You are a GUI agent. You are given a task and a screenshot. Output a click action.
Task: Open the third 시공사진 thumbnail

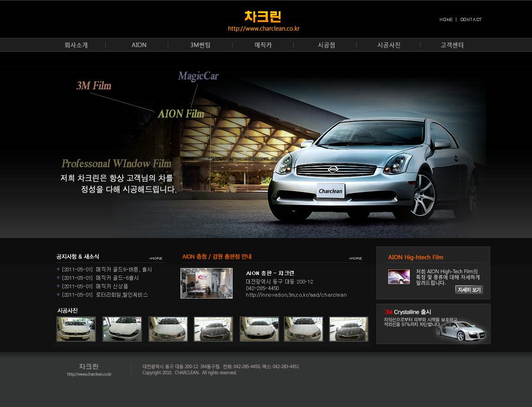[168, 329]
